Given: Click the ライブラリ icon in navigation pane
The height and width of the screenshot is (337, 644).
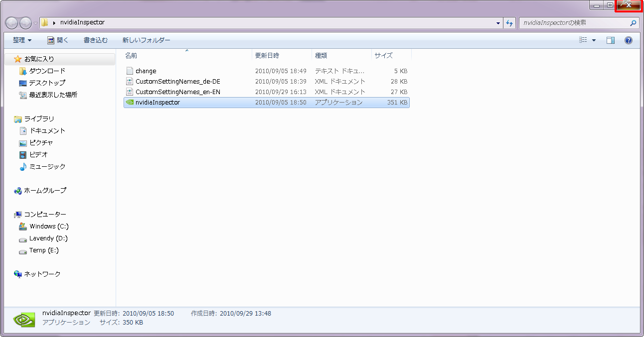Looking at the screenshot, I should [18, 119].
